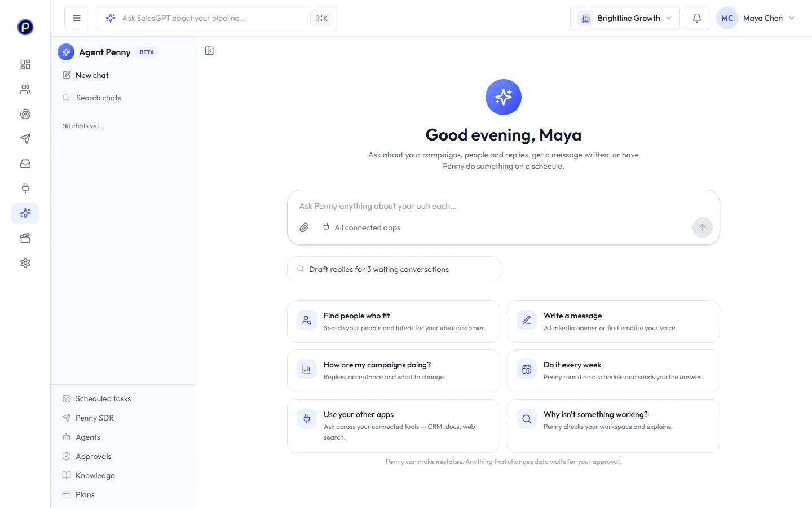Image resolution: width=812 pixels, height=508 pixels.
Task: Open Plans in sidebar
Action: 122,494
